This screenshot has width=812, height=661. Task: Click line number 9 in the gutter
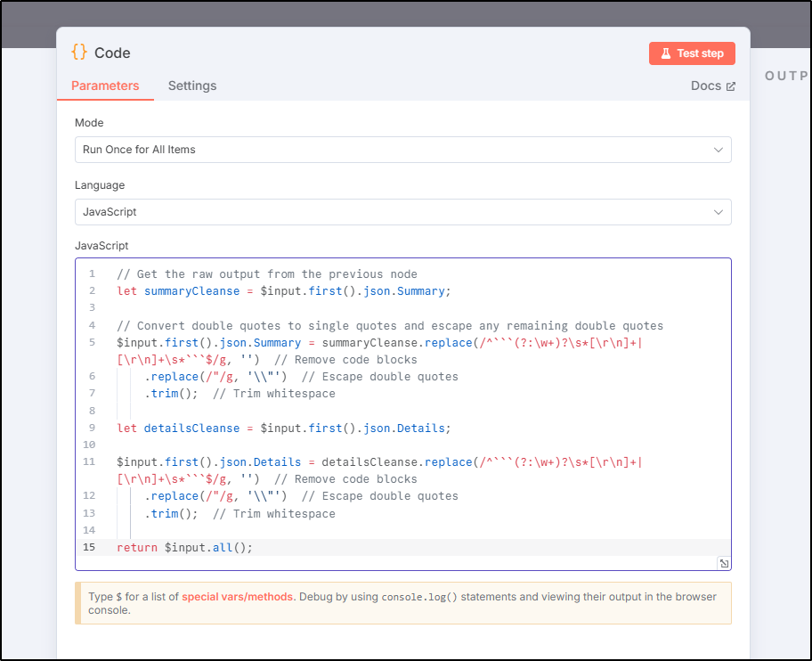coord(93,428)
